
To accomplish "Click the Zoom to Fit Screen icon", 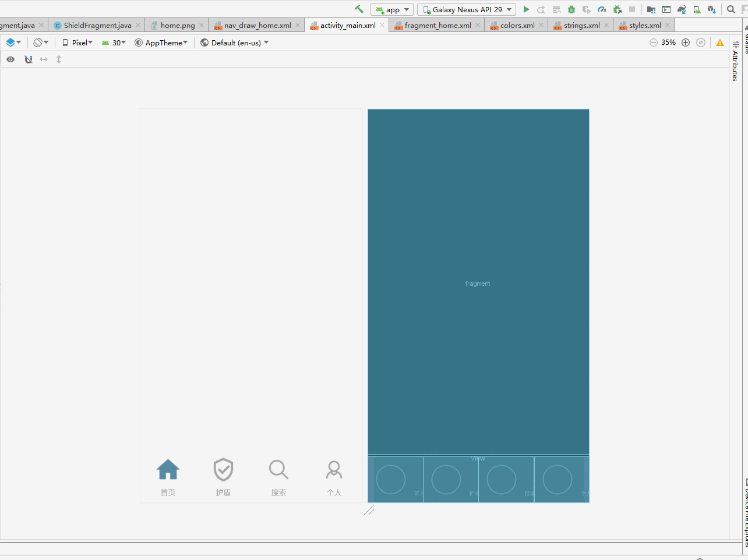I will click(701, 42).
